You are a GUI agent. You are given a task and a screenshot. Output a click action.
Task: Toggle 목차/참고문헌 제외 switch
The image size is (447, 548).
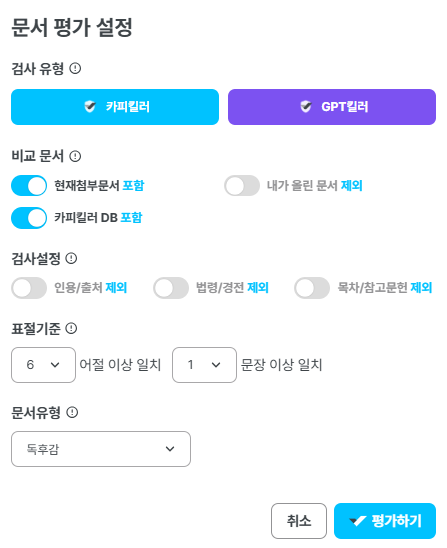coord(312,288)
